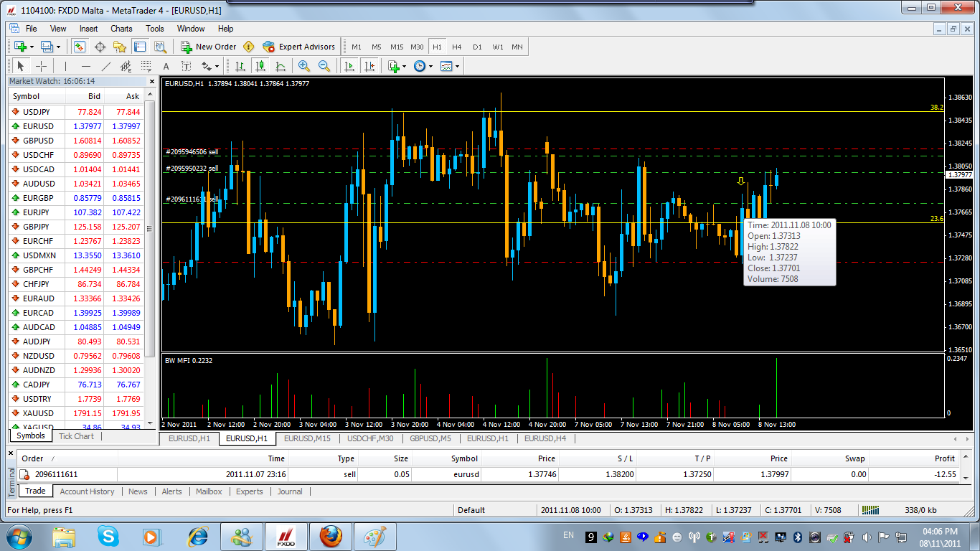Choose the Fibonacci Retracement tool

(x=146, y=66)
